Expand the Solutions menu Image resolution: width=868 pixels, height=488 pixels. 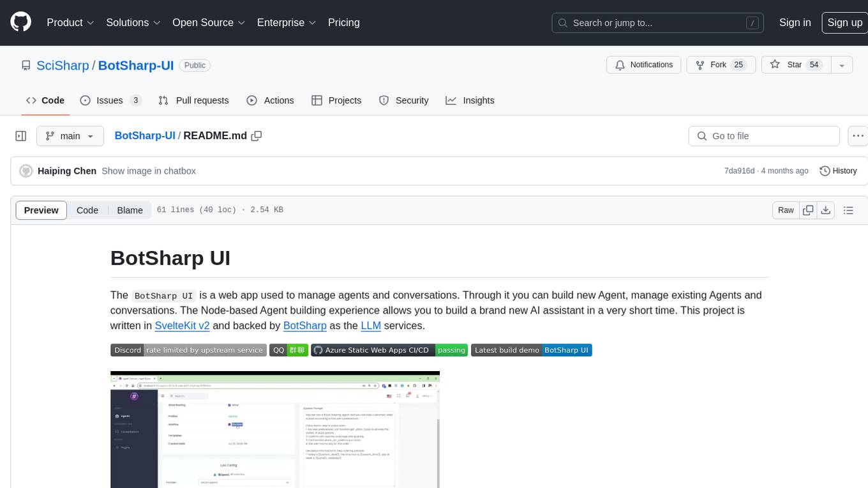tap(133, 22)
